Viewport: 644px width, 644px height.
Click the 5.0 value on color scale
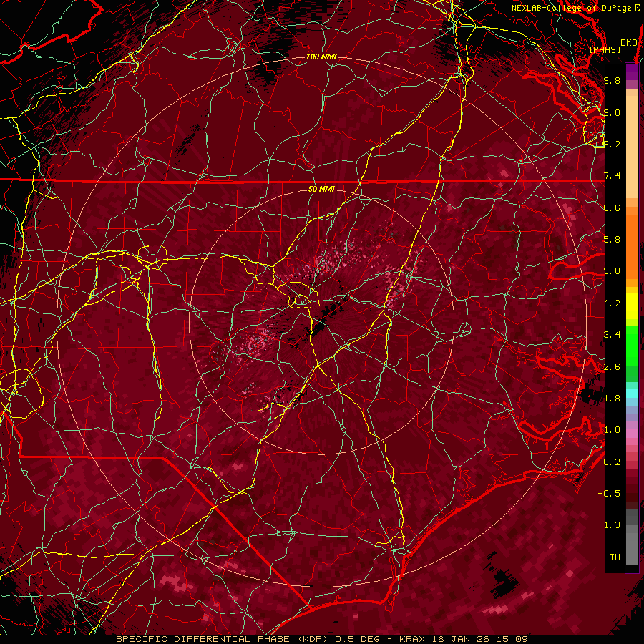click(x=612, y=271)
